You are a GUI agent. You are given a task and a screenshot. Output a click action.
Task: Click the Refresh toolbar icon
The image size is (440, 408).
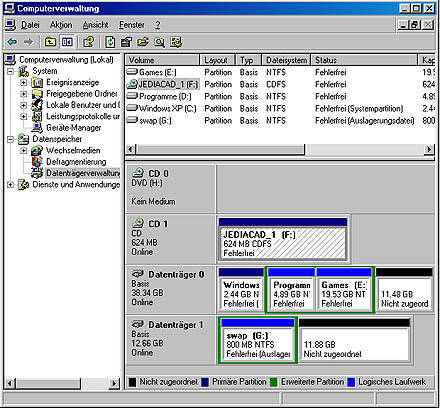[110, 42]
